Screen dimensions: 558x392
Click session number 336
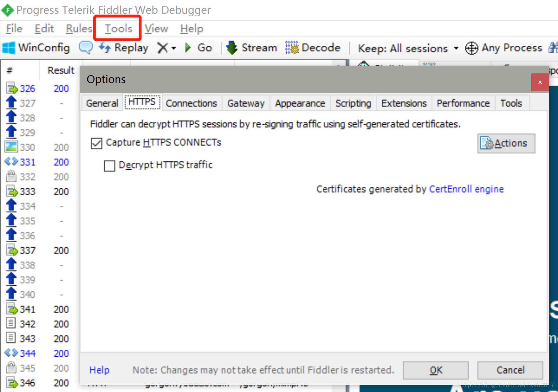coord(27,235)
